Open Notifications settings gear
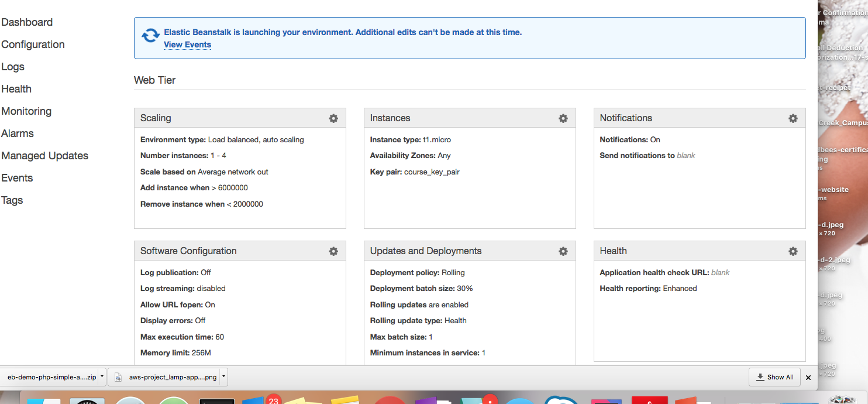 click(793, 118)
